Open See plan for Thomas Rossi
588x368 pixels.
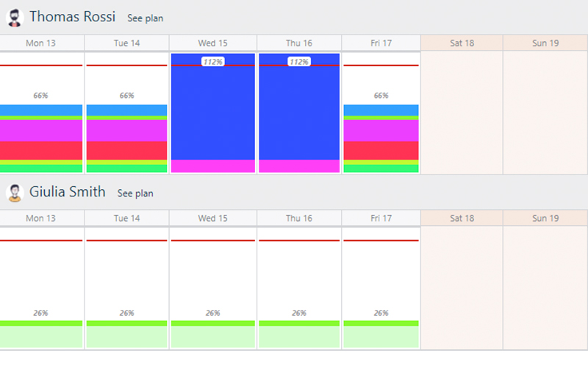click(146, 18)
